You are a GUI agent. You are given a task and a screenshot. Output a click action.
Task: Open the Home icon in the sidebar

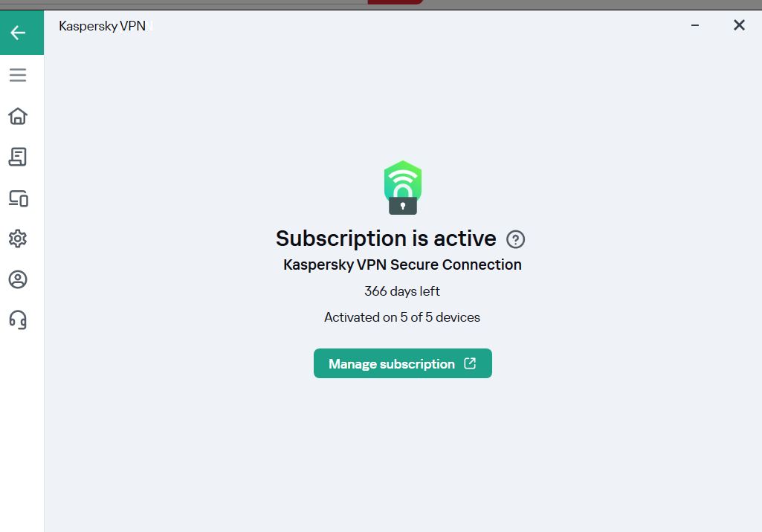tap(18, 116)
